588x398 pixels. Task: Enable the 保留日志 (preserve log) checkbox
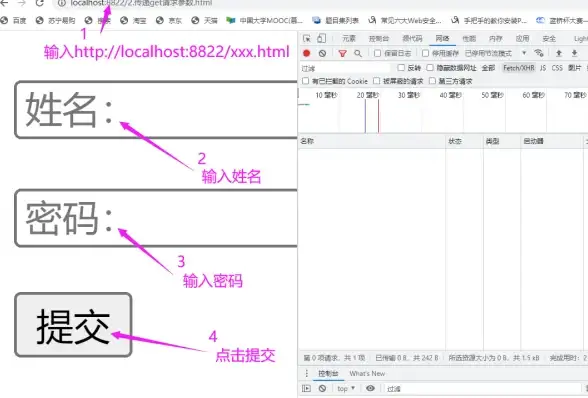pos(378,53)
